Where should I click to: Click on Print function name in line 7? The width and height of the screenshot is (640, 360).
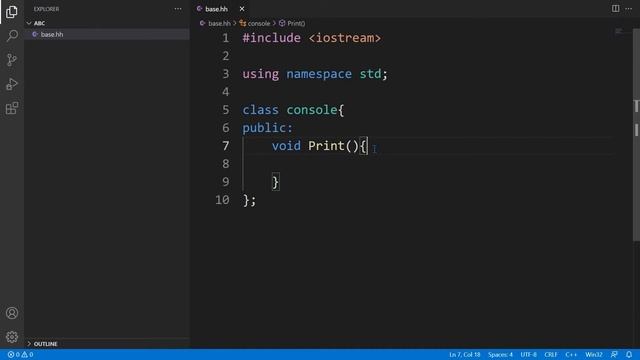[x=327, y=146]
